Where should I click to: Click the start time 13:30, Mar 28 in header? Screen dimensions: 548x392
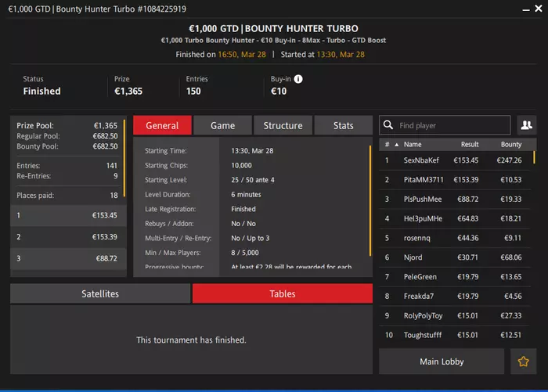(x=341, y=55)
